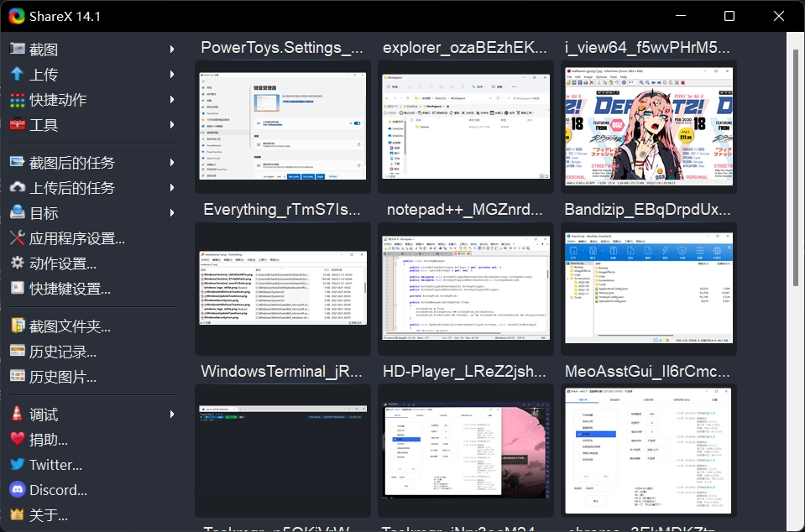Open the 上传 menu item
Screen dimensions: 805x532
92,75
